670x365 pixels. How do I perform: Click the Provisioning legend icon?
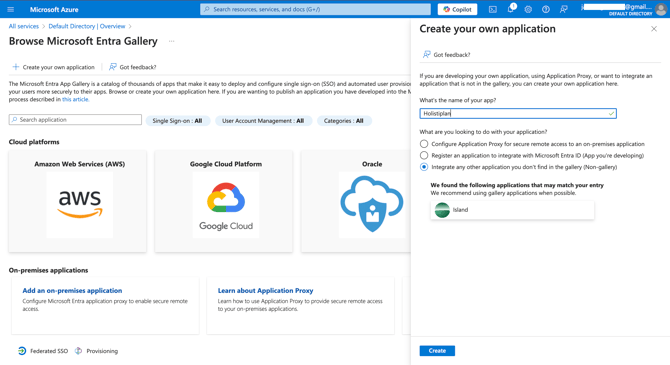(x=78, y=351)
